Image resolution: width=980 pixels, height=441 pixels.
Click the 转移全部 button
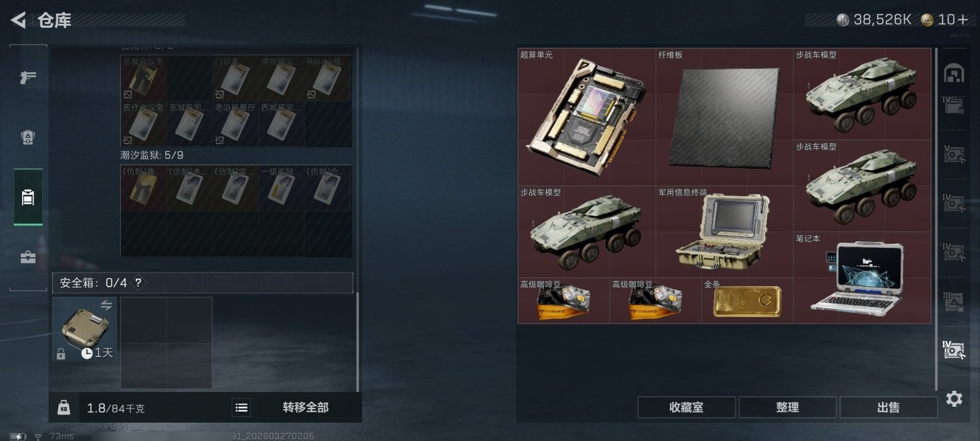306,407
